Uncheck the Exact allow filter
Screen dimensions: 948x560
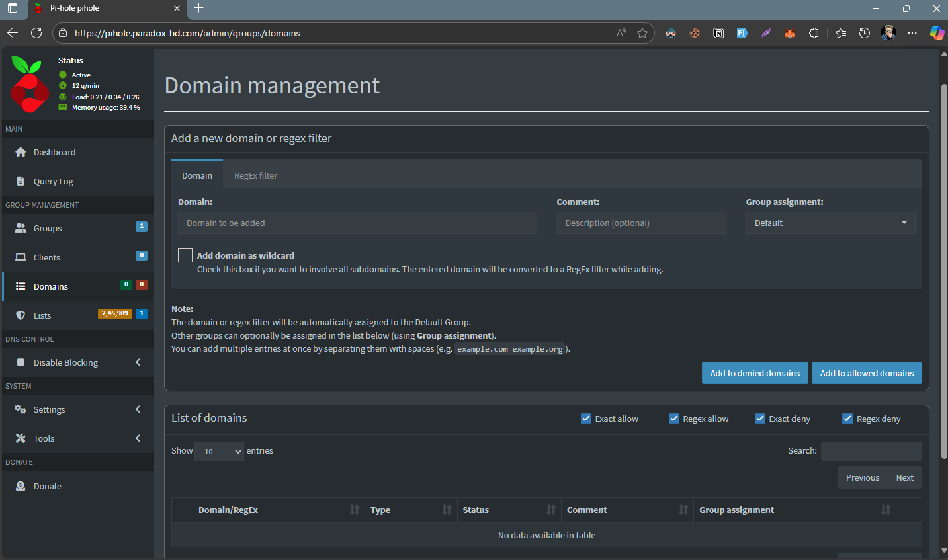586,419
